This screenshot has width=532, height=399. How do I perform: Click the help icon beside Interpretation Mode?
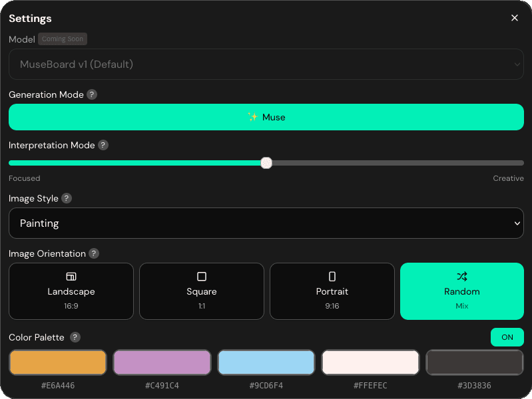tap(103, 145)
